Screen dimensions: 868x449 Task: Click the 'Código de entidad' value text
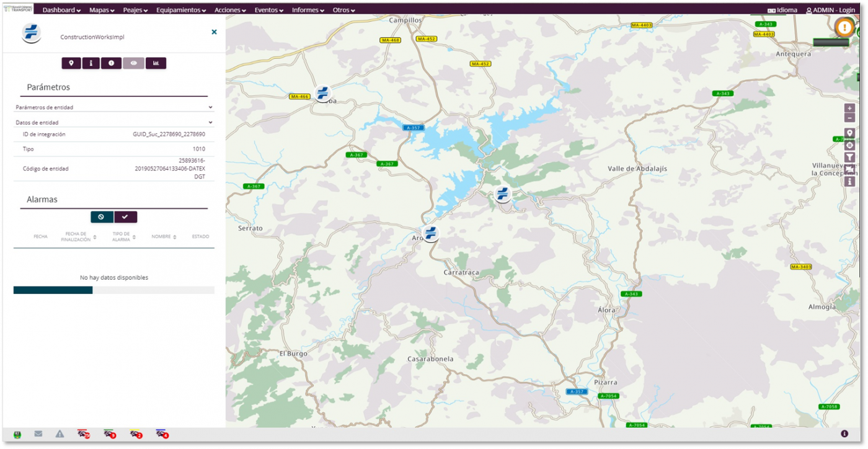pos(170,168)
